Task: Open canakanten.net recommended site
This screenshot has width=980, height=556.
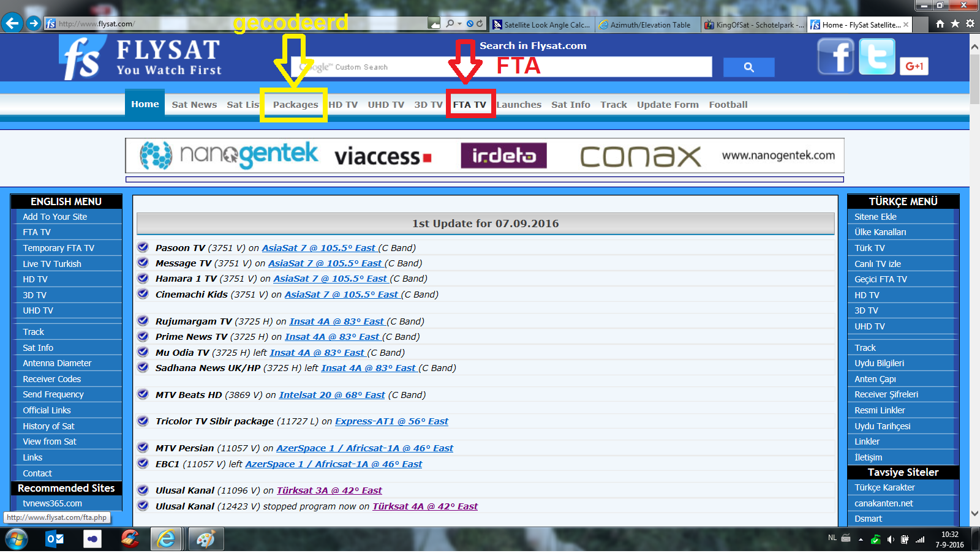Action: (884, 503)
